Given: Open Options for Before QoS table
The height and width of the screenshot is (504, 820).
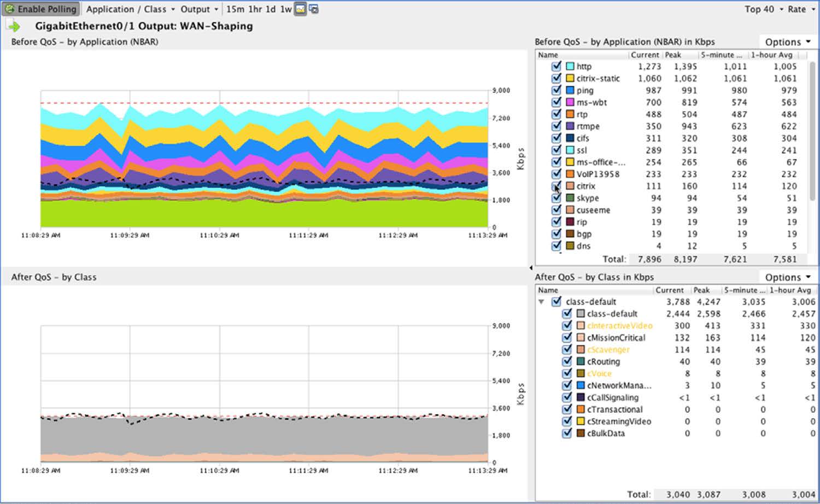Looking at the screenshot, I should pyautogui.click(x=787, y=42).
